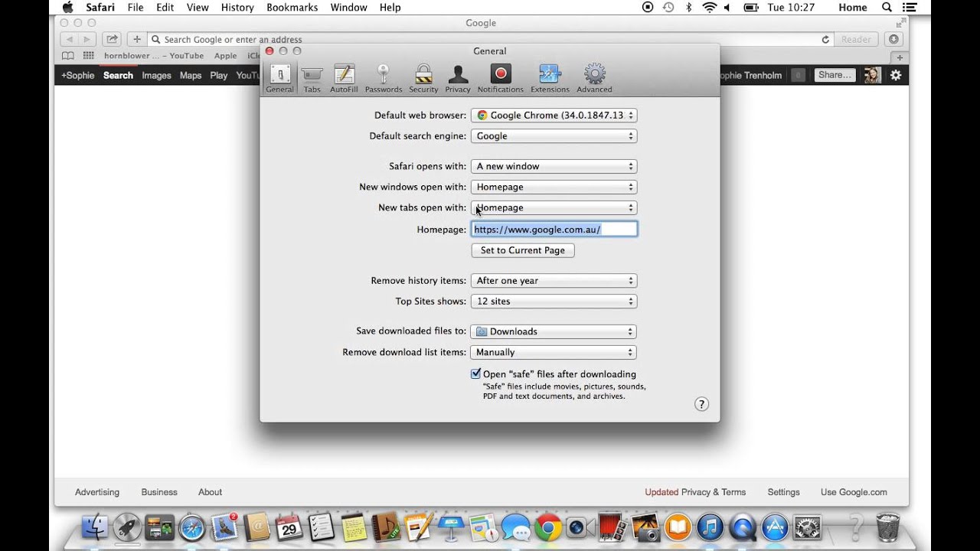Expand New windows open with dropdown
This screenshot has width=980, height=551.
point(554,187)
